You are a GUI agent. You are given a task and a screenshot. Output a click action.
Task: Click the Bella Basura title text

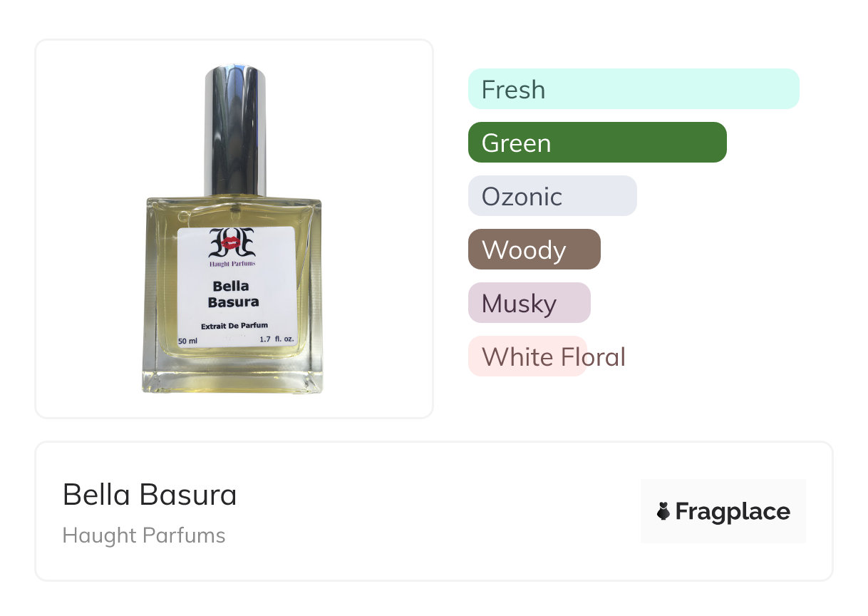(150, 495)
